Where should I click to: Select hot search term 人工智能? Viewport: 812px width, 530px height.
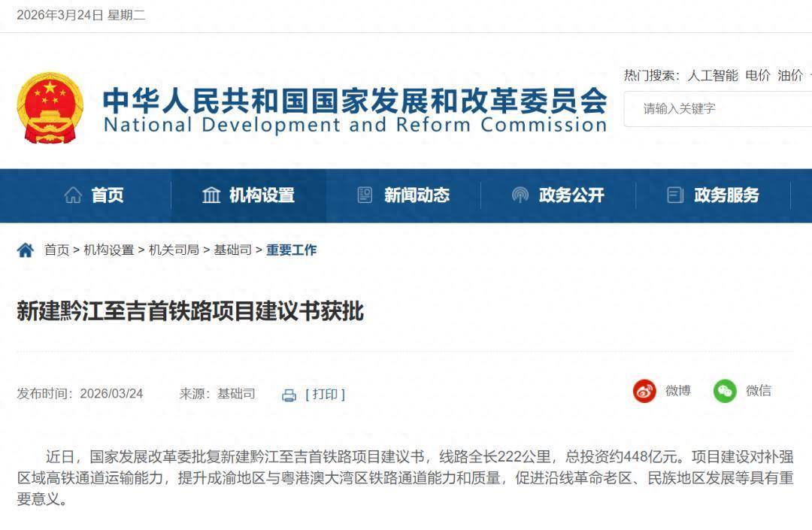pos(712,75)
